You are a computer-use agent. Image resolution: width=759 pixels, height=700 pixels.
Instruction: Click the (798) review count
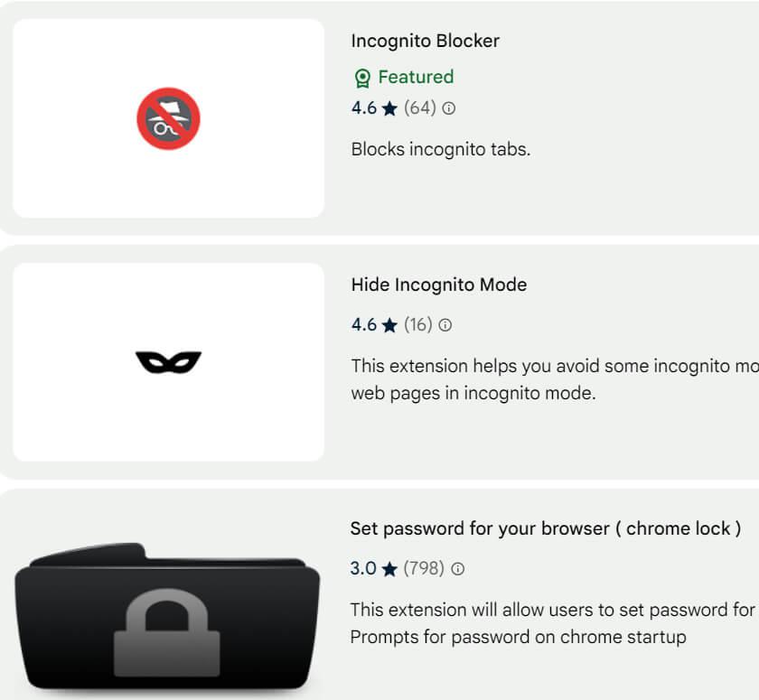pyautogui.click(x=424, y=569)
